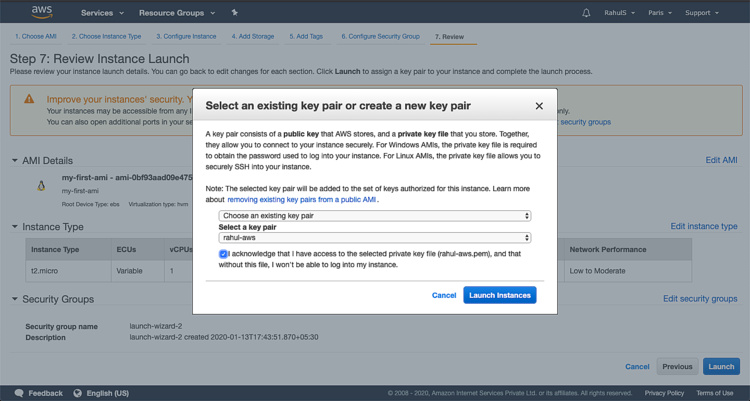Click the orange security warning icon
This screenshot has height=401, width=750.
point(29,99)
